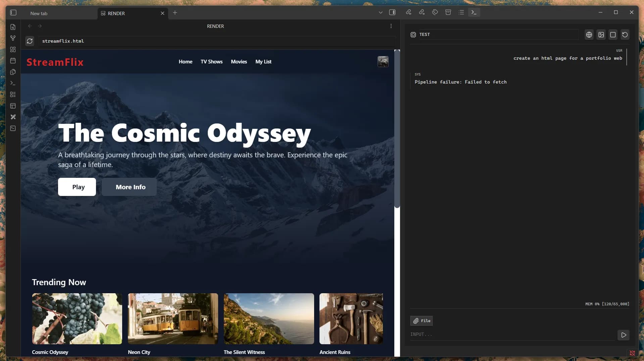Click the copy files icon in sidebar

[13, 72]
